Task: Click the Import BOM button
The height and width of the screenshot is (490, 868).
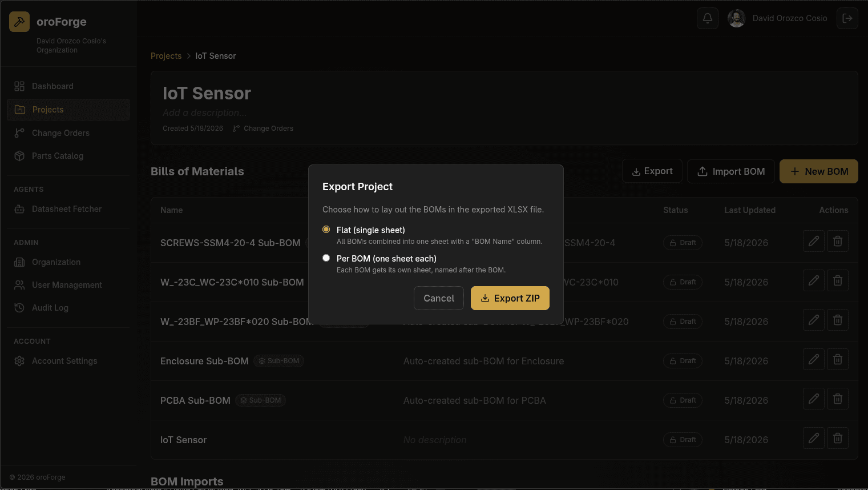Action: pos(731,171)
